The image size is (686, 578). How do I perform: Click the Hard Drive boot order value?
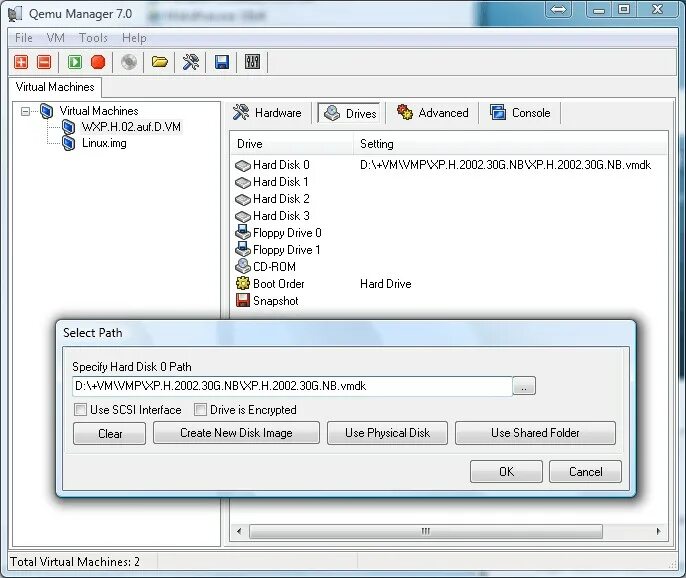tap(385, 284)
